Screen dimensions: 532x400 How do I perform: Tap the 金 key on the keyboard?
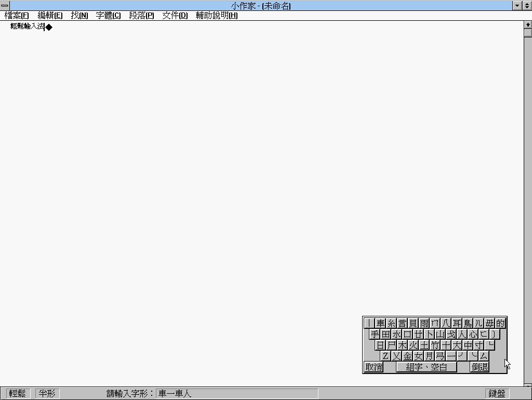408,356
